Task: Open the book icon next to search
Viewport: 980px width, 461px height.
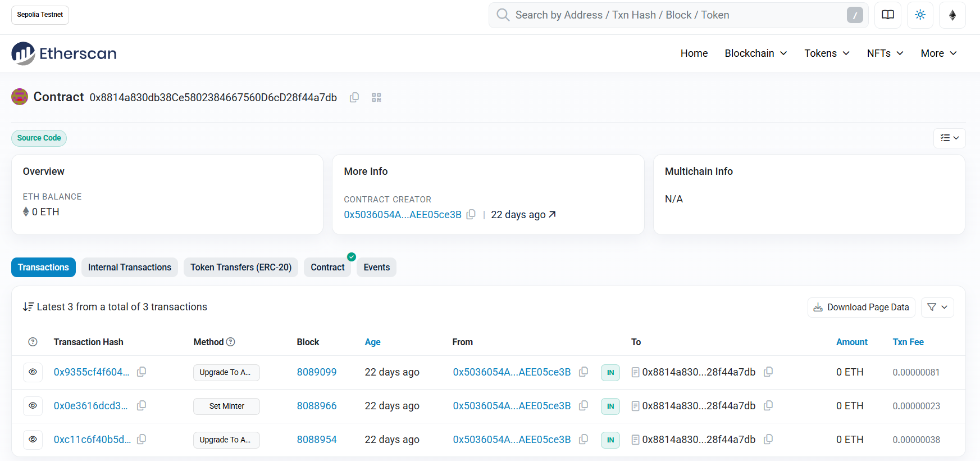Action: coord(887,15)
